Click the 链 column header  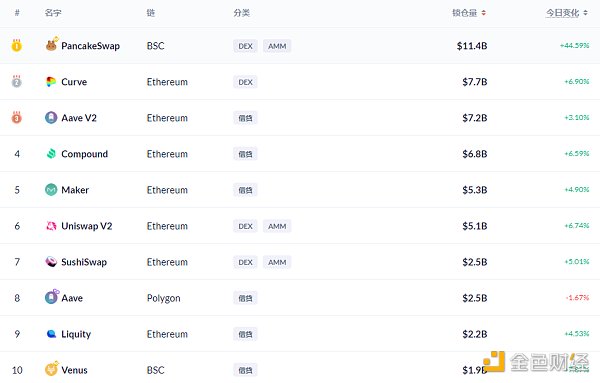point(151,13)
